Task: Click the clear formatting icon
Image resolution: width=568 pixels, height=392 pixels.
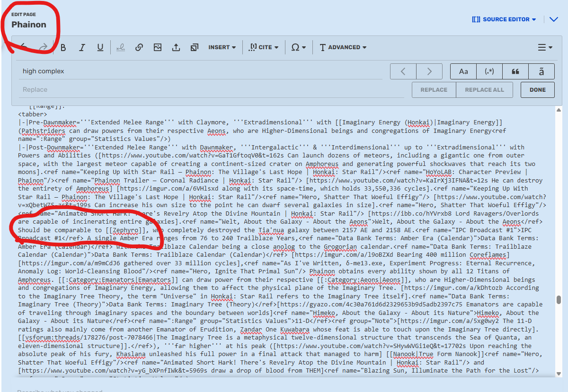Action: (121, 47)
